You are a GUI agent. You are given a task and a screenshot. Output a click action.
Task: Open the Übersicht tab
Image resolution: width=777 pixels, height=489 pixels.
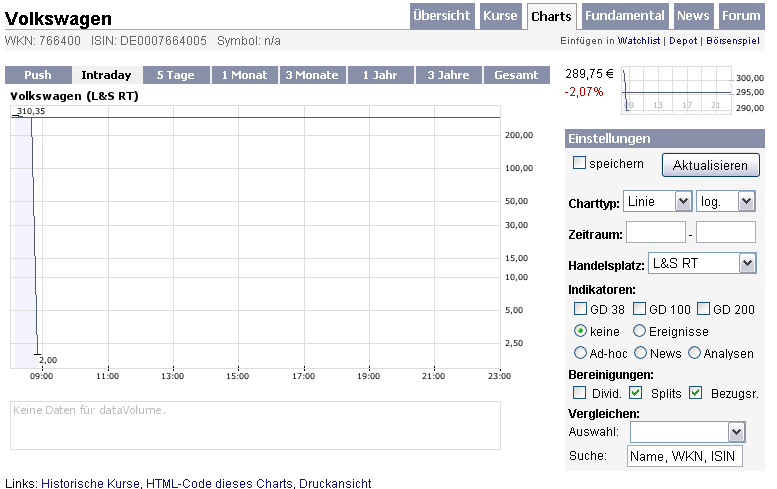click(x=442, y=16)
